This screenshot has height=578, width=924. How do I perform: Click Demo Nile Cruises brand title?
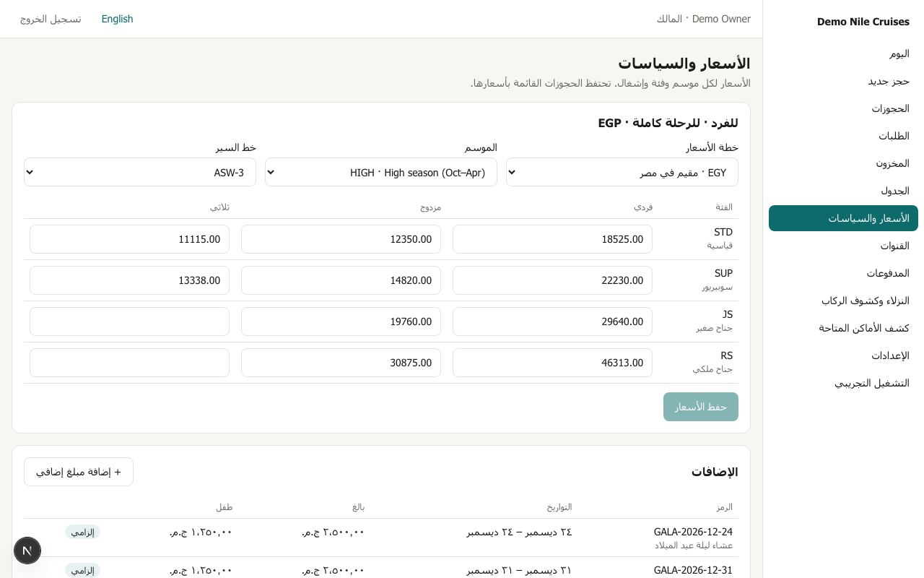[863, 22]
